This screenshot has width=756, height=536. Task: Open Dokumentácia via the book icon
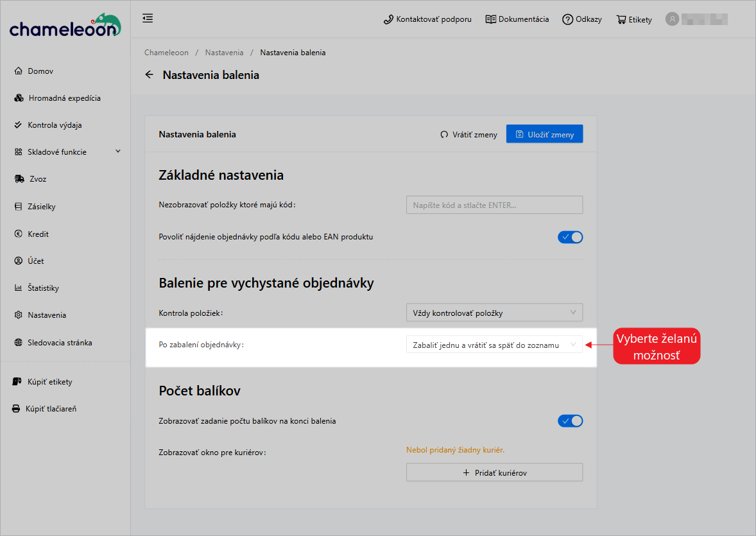coord(491,19)
